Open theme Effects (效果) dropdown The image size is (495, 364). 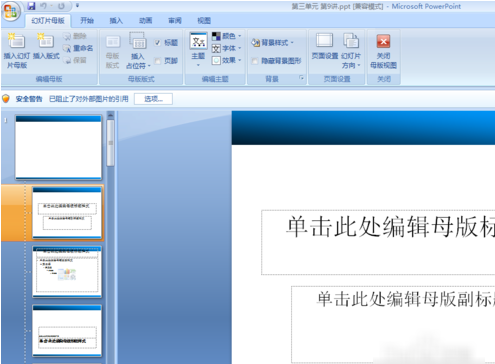226,60
